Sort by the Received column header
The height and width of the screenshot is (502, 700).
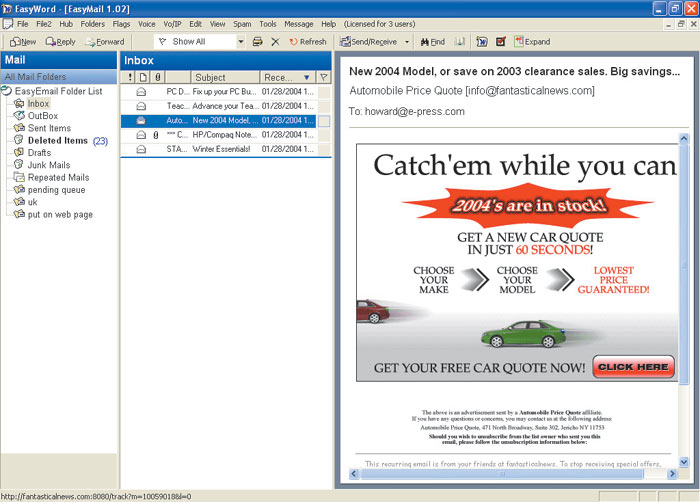283,77
